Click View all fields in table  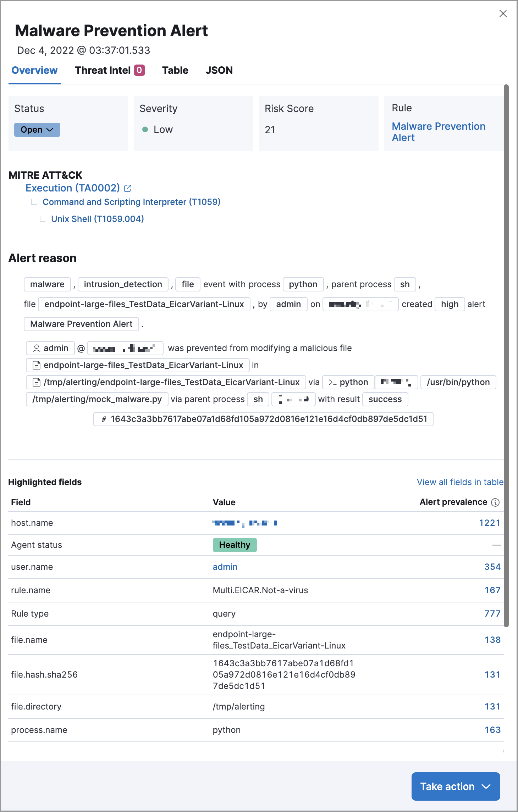460,482
